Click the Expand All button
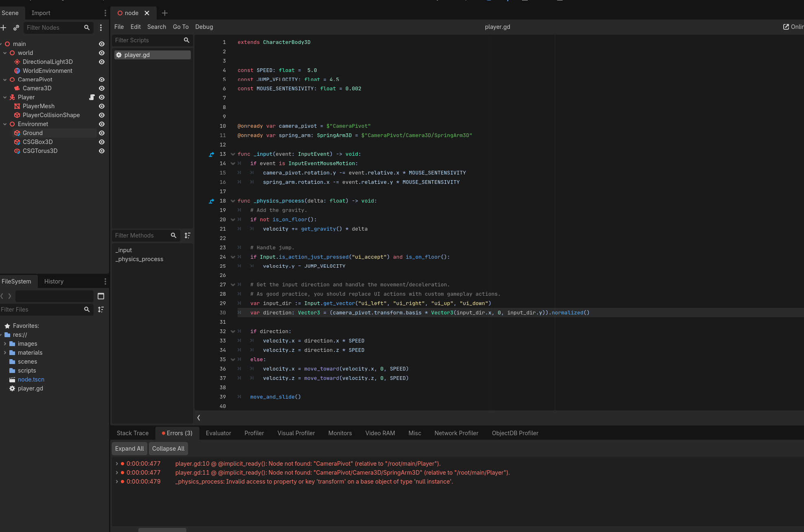Screen dimensions: 804x532 click(129, 449)
